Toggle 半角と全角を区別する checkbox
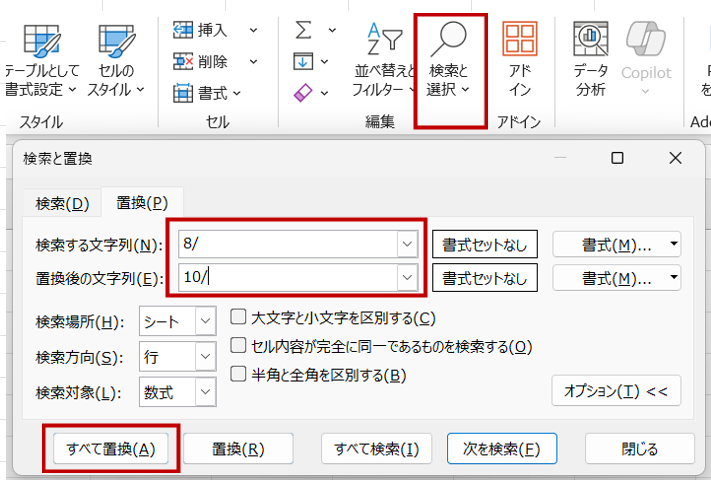The width and height of the screenshot is (711, 480). coord(239,375)
